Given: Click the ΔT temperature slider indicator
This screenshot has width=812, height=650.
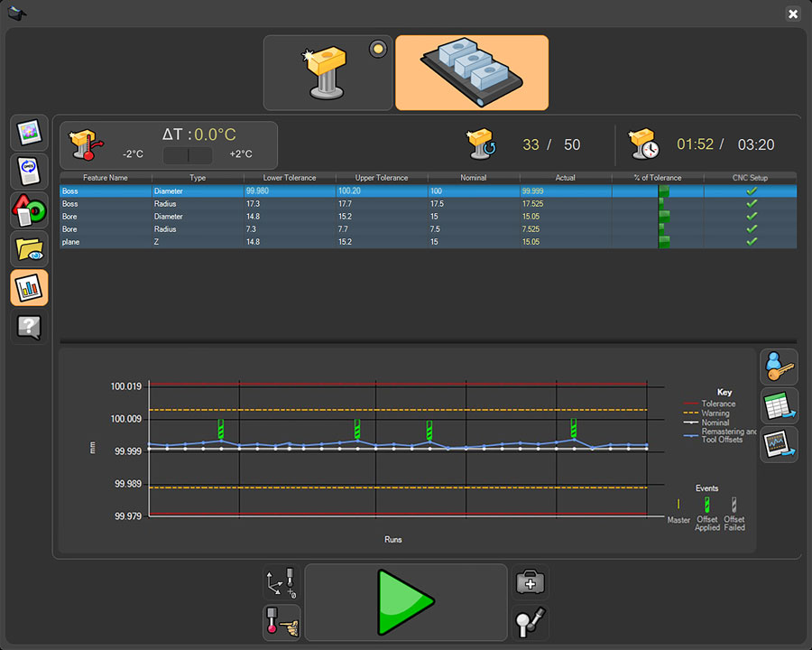Looking at the screenshot, I should coord(188,155).
